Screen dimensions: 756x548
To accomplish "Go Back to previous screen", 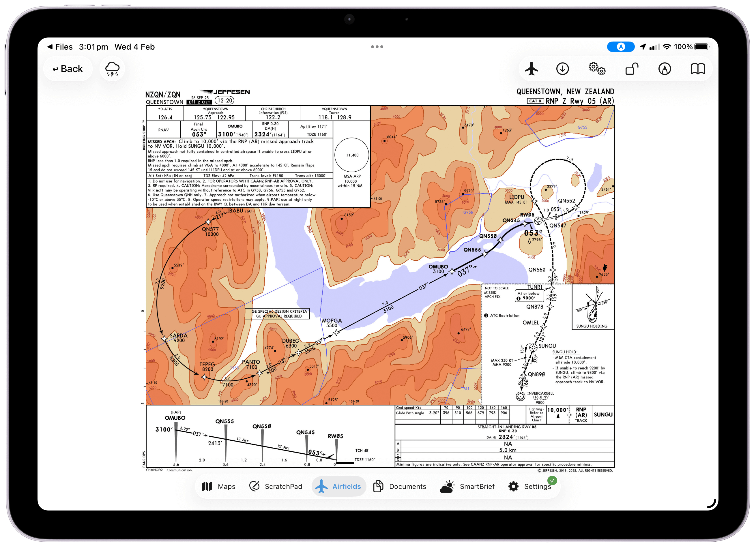I will click(x=68, y=69).
